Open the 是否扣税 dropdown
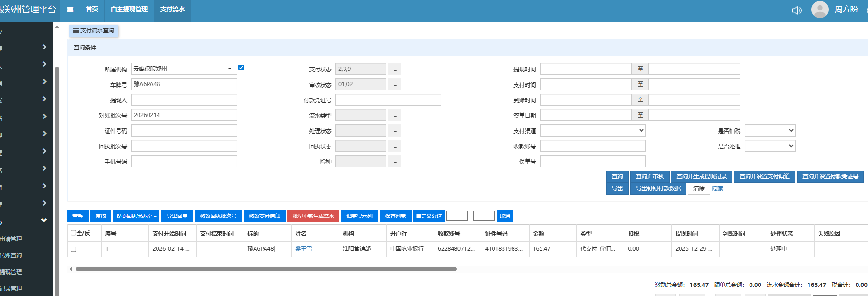 tap(769, 131)
